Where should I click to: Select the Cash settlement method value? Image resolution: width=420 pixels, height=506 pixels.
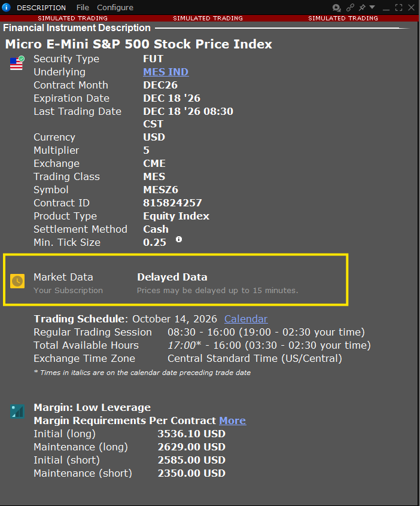coord(156,230)
